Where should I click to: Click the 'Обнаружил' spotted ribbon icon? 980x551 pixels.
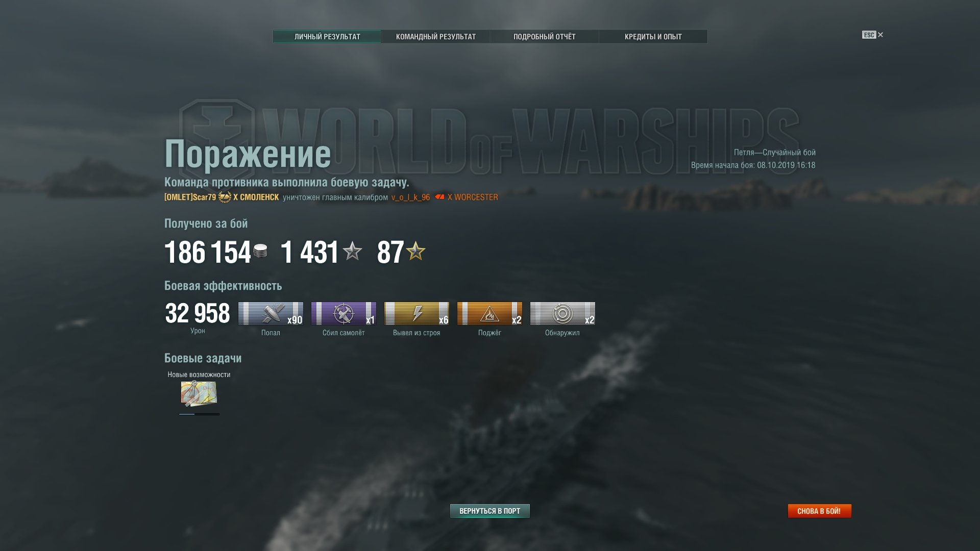[x=562, y=313]
